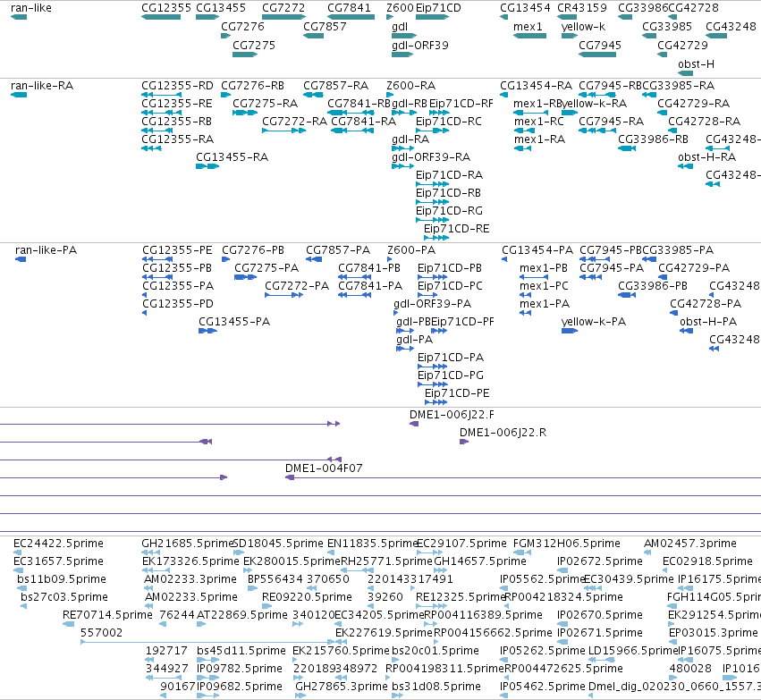Click transcript gdl-ORF39-RA
Screen dimensions: 761x700
coord(402,166)
